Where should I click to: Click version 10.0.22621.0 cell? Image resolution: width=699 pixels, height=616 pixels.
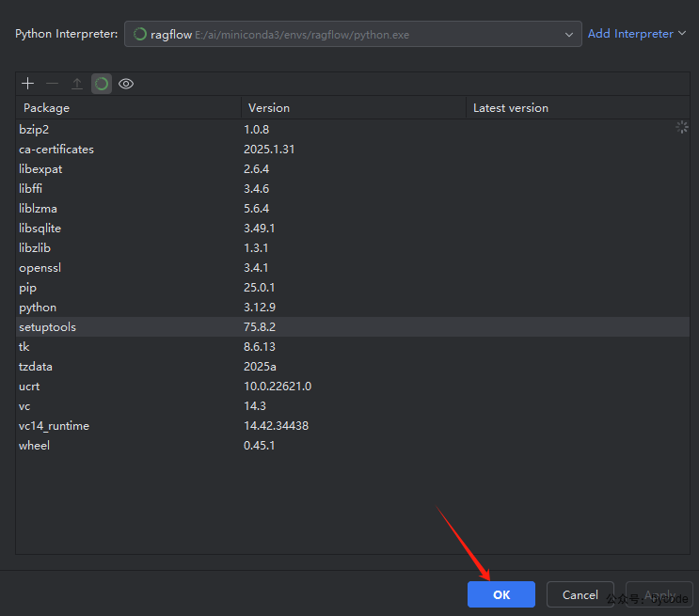(278, 386)
